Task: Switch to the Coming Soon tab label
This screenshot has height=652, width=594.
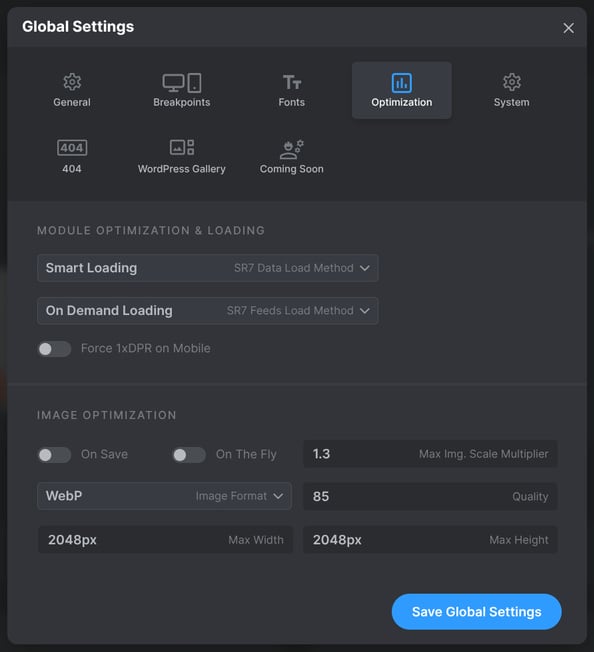Action: [291, 169]
